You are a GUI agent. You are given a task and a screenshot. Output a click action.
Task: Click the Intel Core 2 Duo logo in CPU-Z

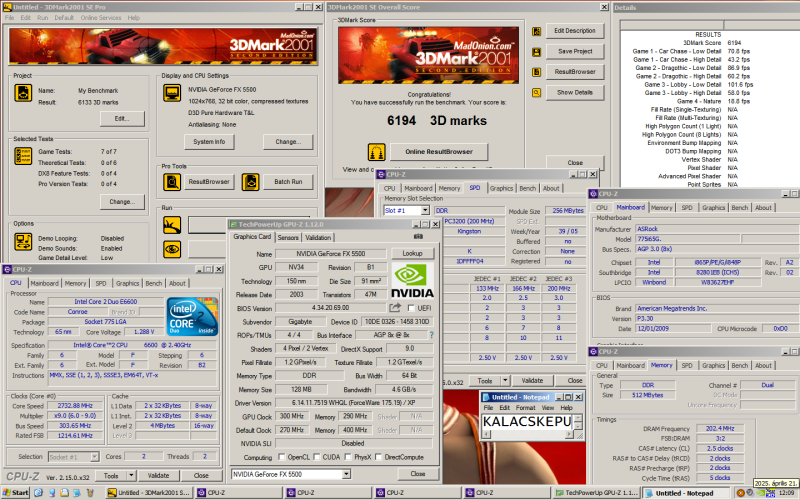click(x=192, y=316)
